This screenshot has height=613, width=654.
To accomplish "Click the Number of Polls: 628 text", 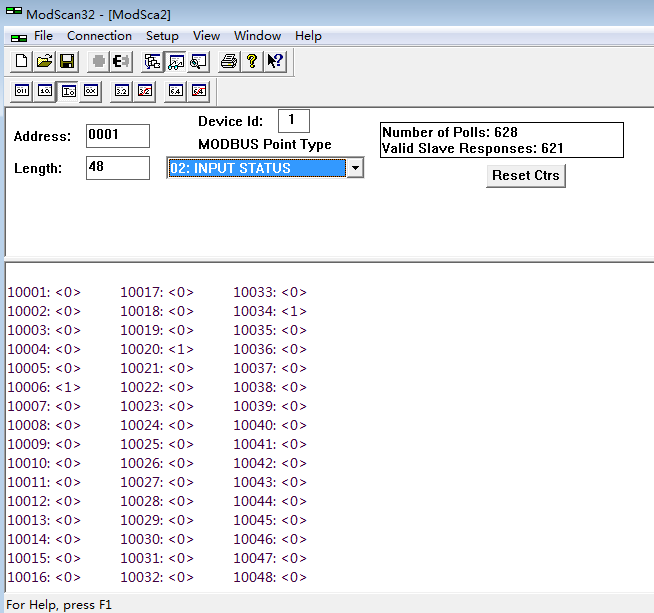I will (450, 132).
